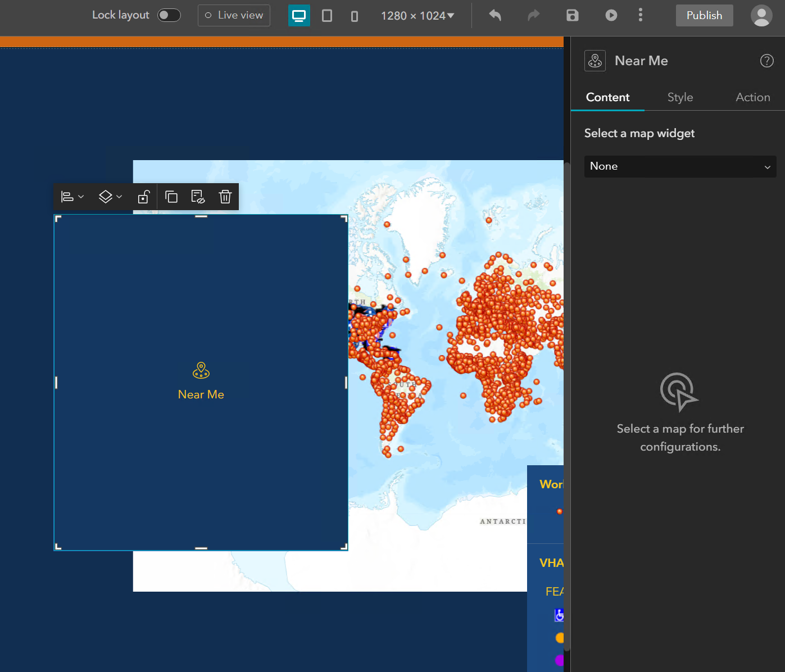Open the screen size dropdown showing 1280 × 1024
Image resolution: width=785 pixels, height=672 pixels.
pos(417,15)
